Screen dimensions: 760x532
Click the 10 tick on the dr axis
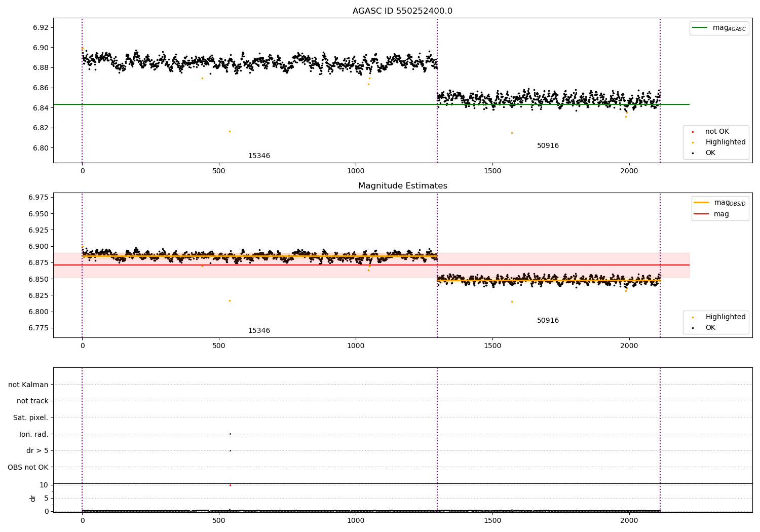click(x=44, y=485)
